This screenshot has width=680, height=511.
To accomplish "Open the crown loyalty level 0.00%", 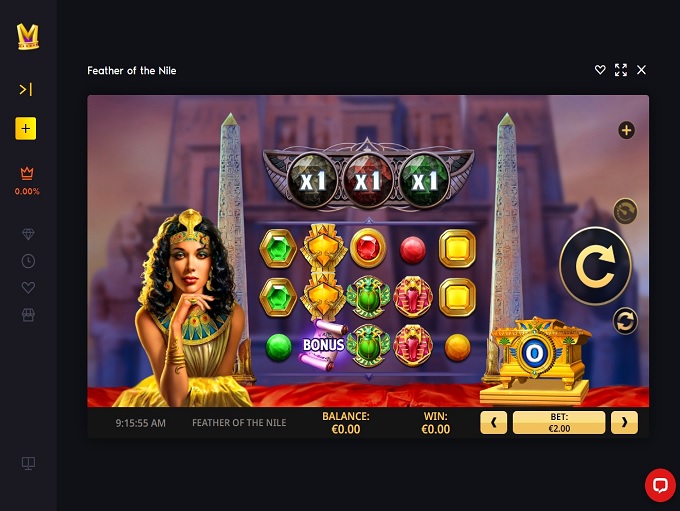I will pyautogui.click(x=27, y=180).
